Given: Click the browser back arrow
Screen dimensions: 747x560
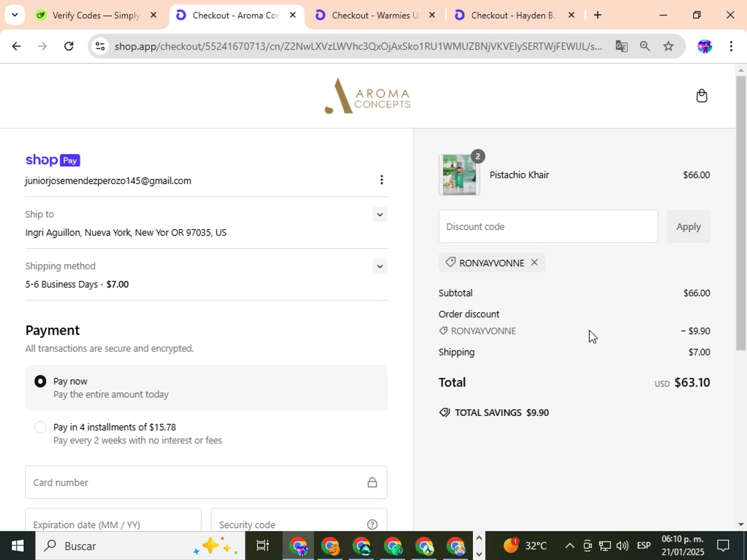Looking at the screenshot, I should pos(16,46).
